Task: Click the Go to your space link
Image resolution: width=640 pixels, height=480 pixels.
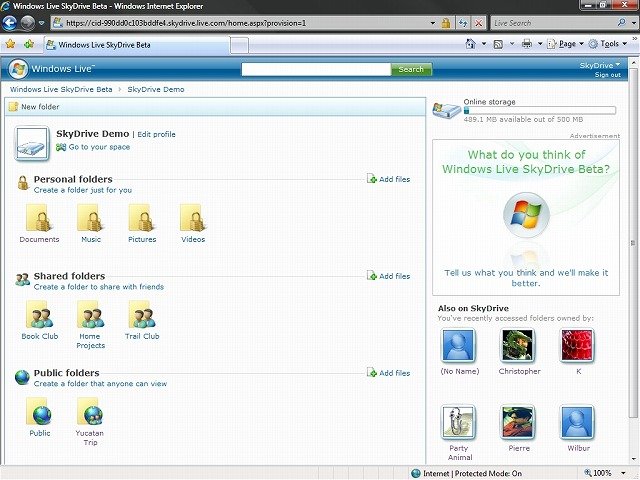Action: tap(93, 147)
